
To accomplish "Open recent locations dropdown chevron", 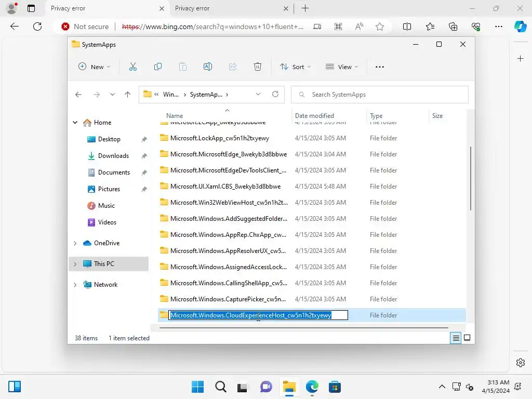I will click(112, 95).
